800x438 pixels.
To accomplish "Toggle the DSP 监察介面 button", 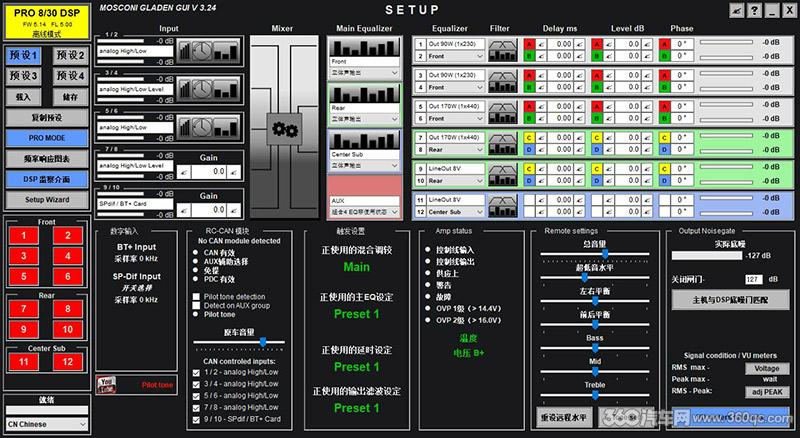I will coord(47,179).
